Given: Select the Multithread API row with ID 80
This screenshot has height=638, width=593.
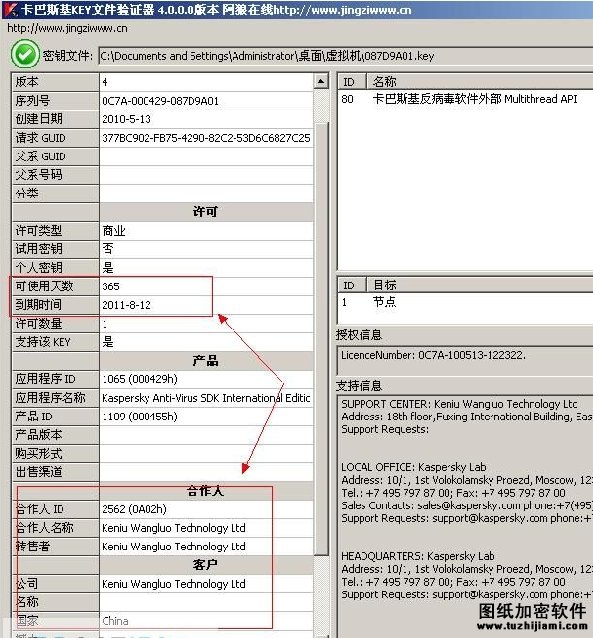Looking at the screenshot, I should [x=465, y=99].
